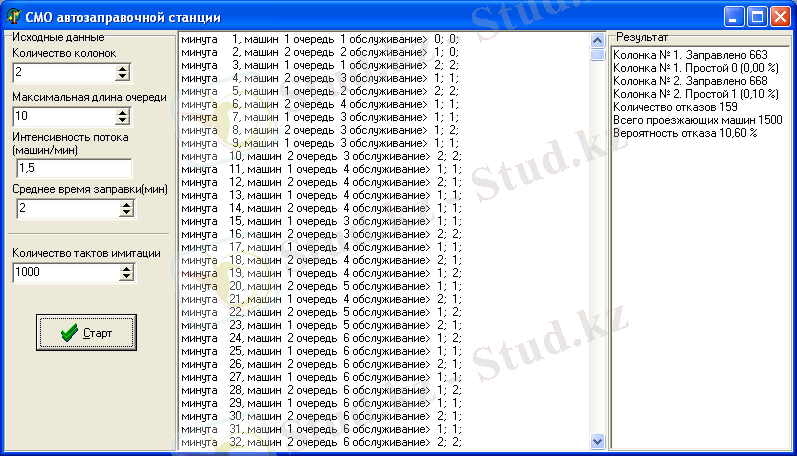Click the log scrollbar down arrow
This screenshot has width=797, height=456.
click(597, 442)
